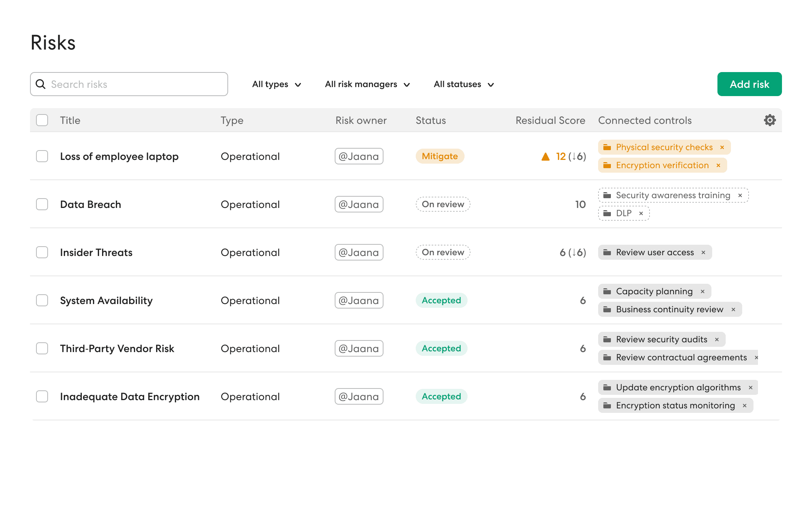Click the folder icon on DLP tag
812x530 pixels.
(607, 213)
